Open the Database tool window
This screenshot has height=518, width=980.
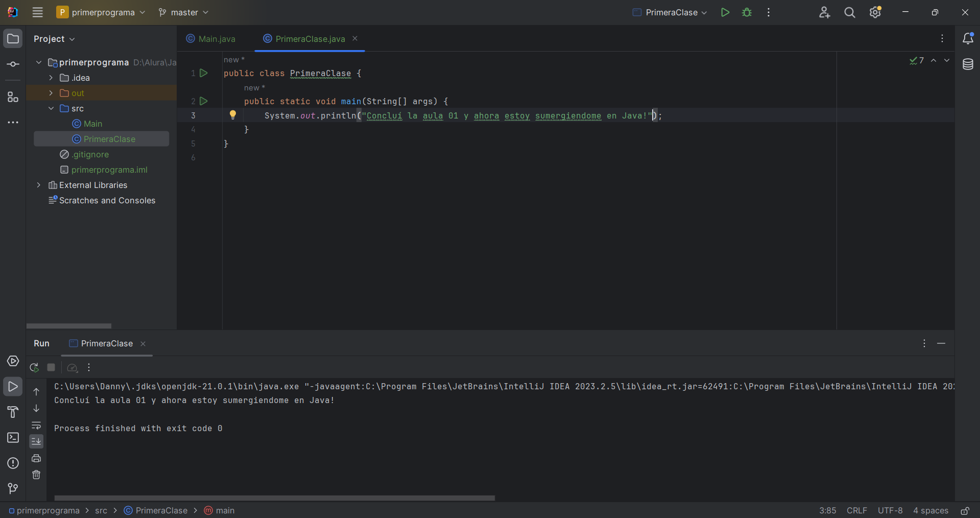tap(968, 64)
